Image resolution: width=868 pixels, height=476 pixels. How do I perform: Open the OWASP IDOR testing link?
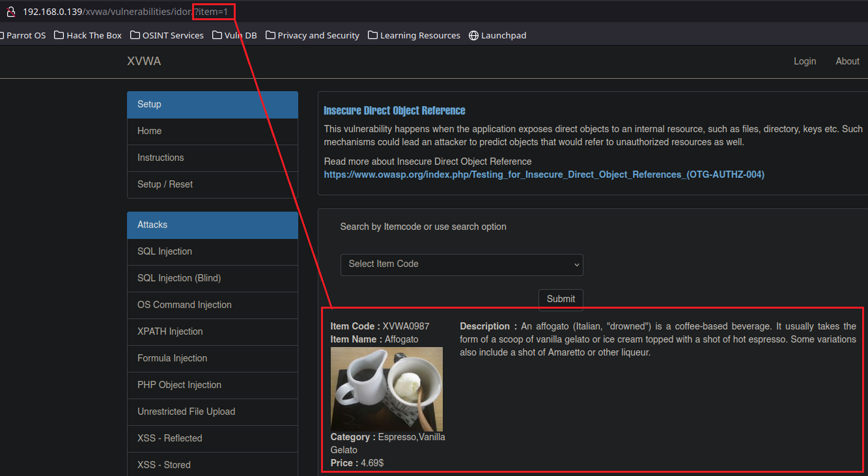tap(544, 175)
